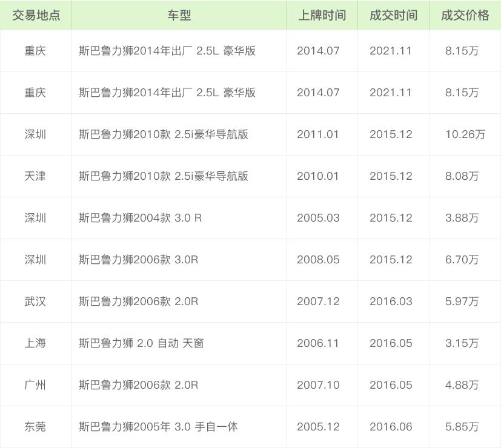Click the 东莞 location cell
This screenshot has width=501, height=448.
coord(35,427)
